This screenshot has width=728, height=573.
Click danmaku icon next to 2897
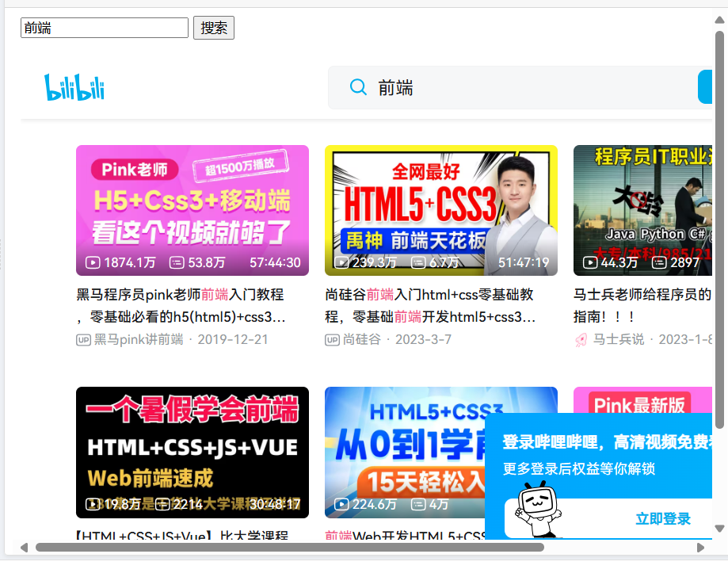tap(659, 262)
